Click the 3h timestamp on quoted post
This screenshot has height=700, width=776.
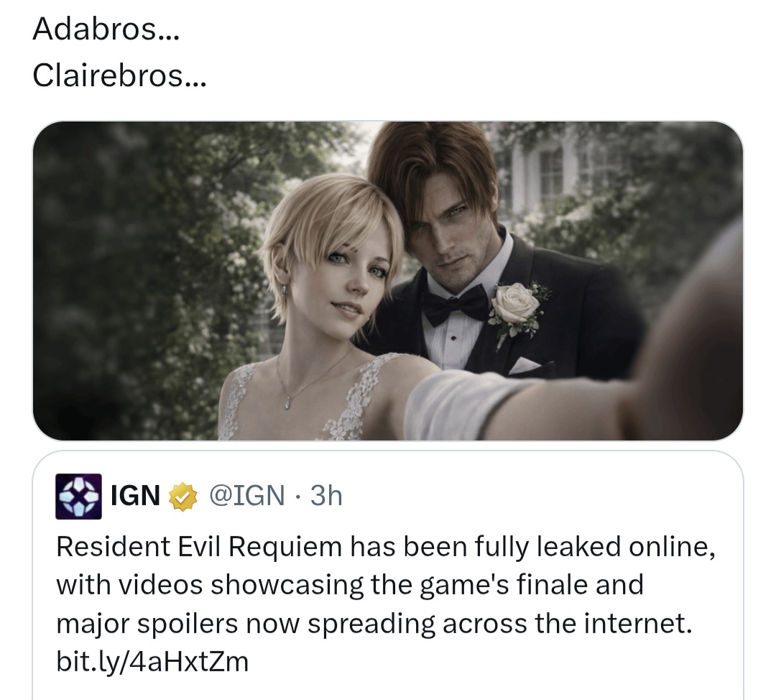(x=326, y=496)
